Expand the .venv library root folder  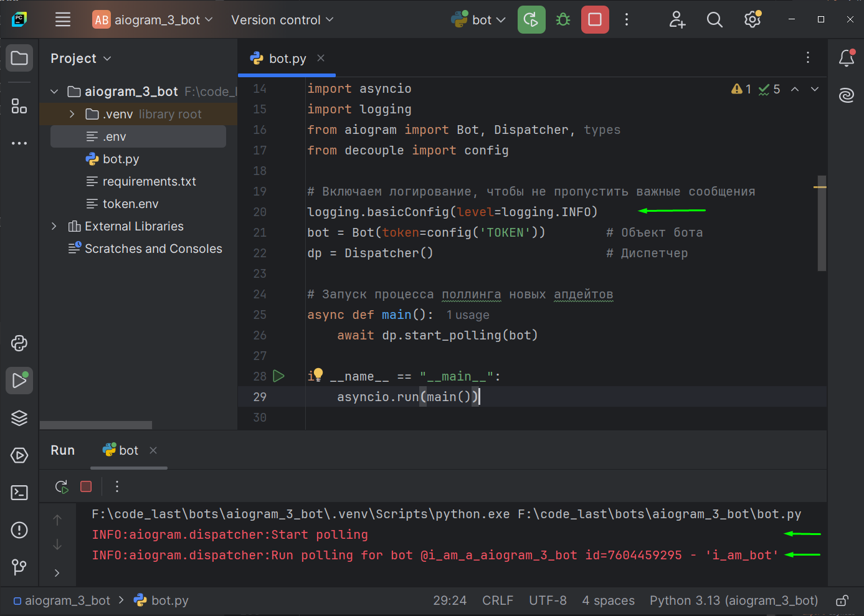pos(72,114)
